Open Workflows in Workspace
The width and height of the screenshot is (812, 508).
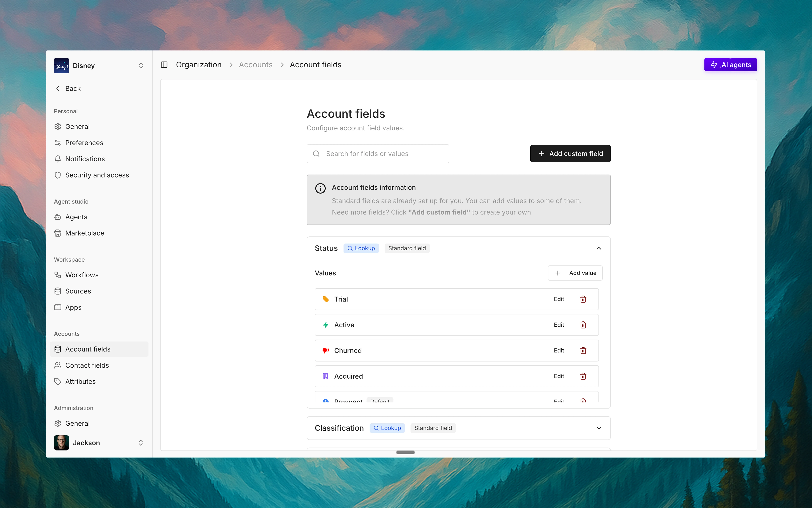(99, 275)
